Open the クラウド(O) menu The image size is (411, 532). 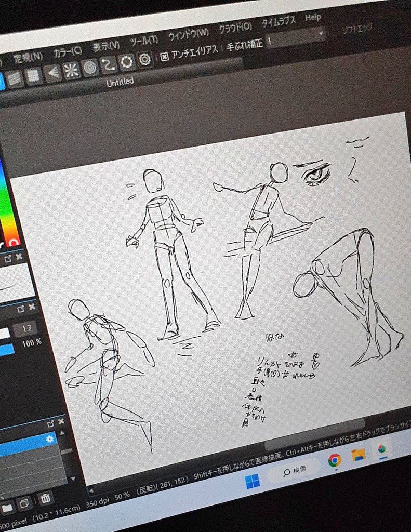[x=235, y=28]
